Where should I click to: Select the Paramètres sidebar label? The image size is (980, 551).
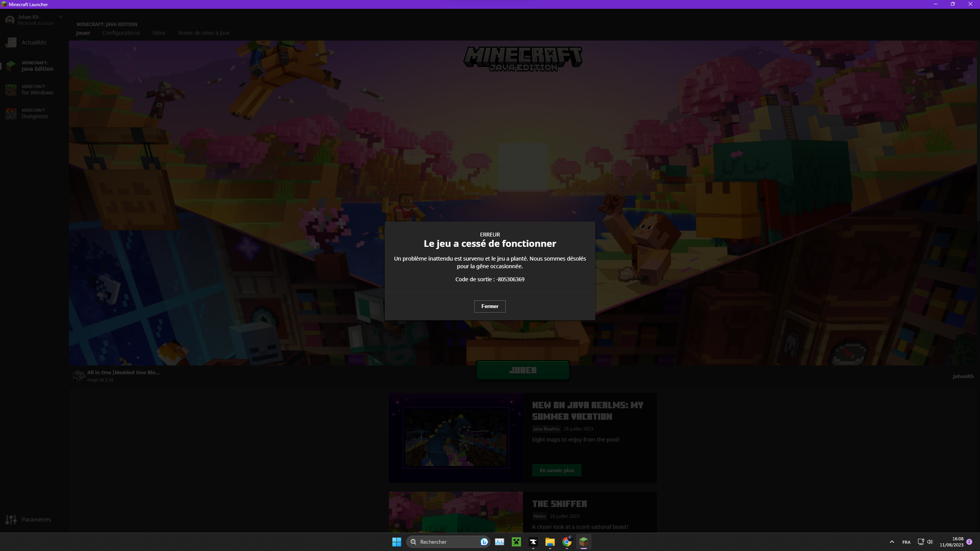click(x=36, y=519)
